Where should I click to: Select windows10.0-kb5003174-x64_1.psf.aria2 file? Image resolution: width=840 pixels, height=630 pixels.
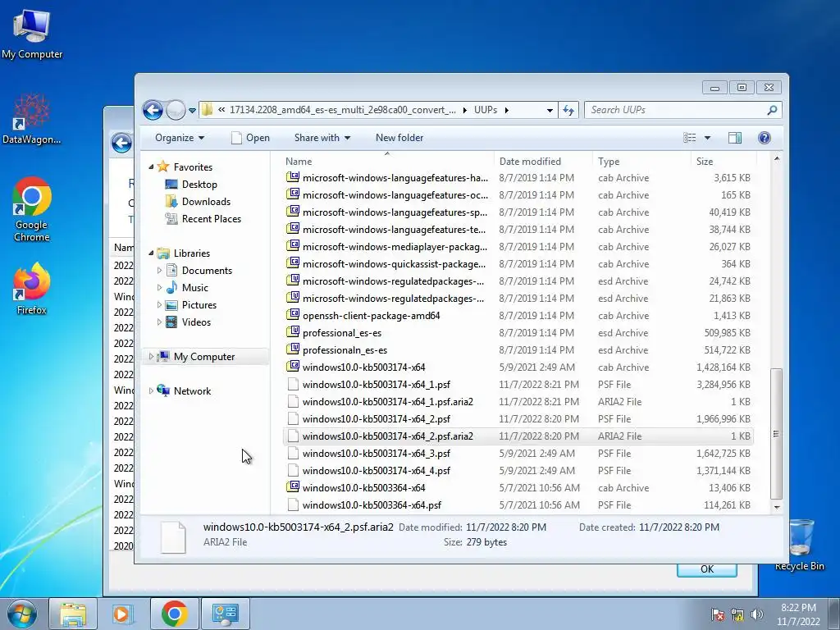[518, 401]
